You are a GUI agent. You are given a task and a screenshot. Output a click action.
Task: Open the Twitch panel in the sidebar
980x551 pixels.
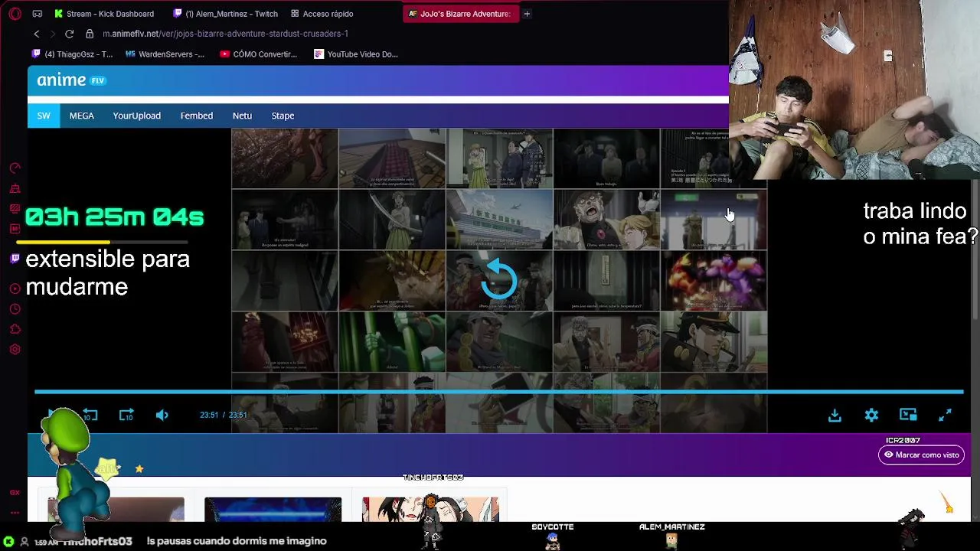click(x=15, y=259)
